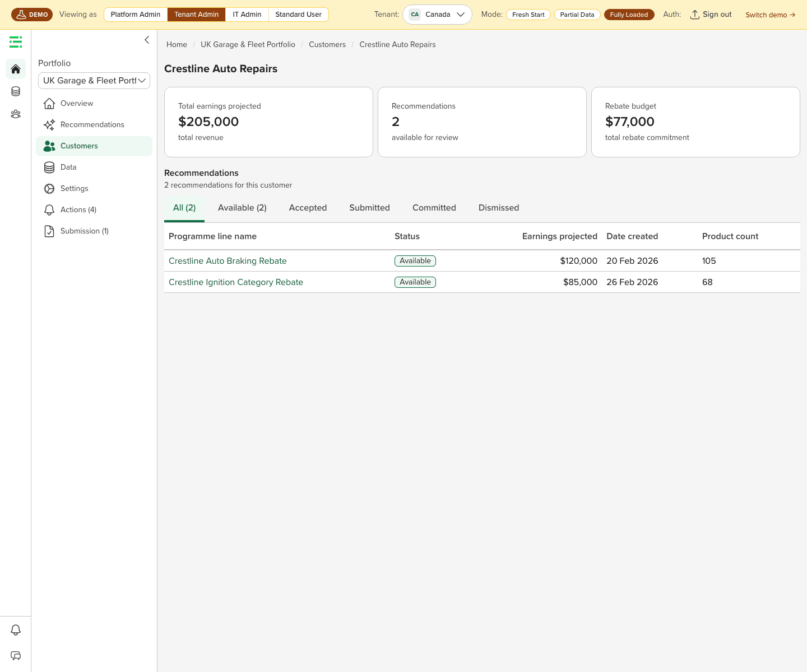
Task: Open Recommendations sparkle icon in sidebar
Action: (x=49, y=124)
